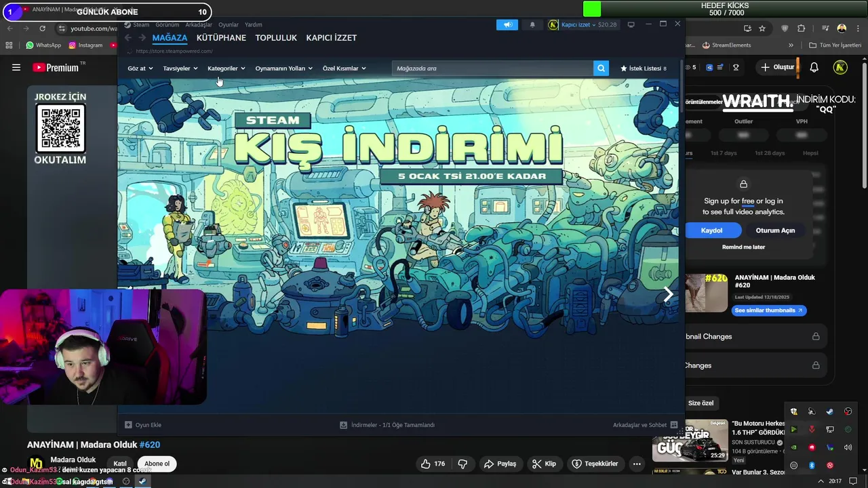Open Steam announcements megaphone icon

coord(507,24)
